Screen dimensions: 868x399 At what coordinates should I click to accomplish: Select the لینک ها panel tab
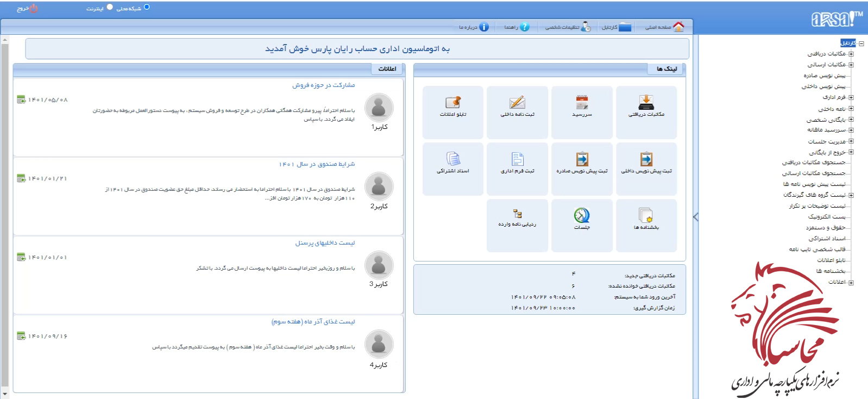click(x=666, y=69)
